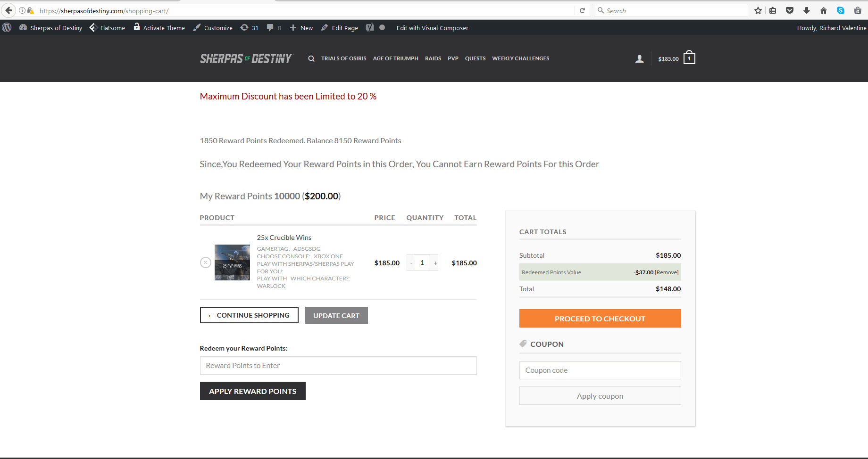Click the Update Cart button
Image resolution: width=868 pixels, height=459 pixels.
click(x=336, y=315)
